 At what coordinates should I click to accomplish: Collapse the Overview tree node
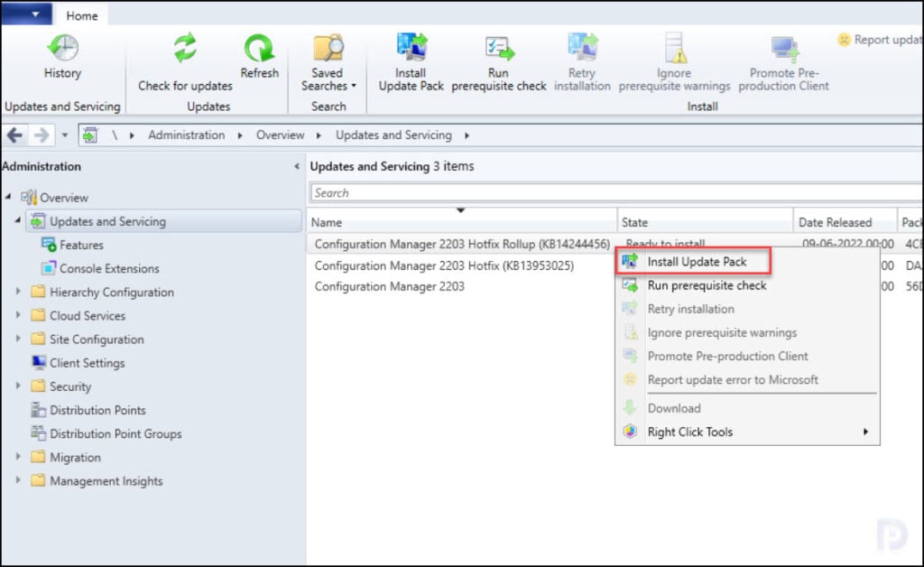(8, 196)
